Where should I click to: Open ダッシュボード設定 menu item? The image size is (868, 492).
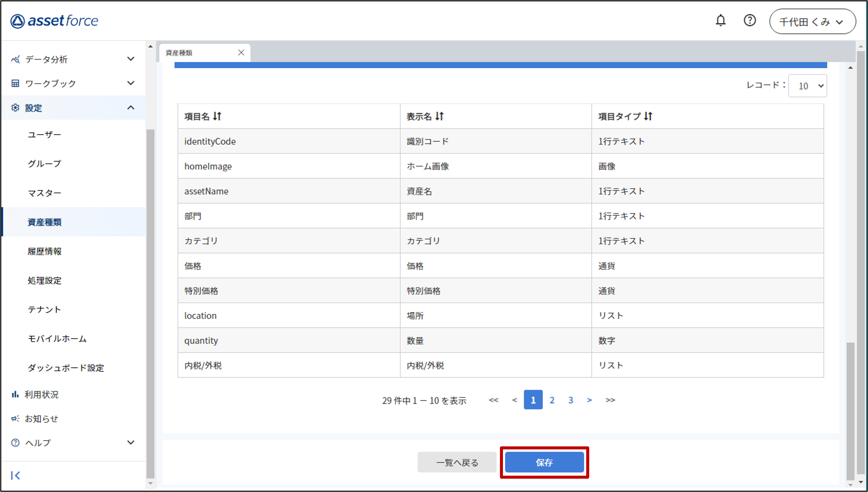click(66, 368)
